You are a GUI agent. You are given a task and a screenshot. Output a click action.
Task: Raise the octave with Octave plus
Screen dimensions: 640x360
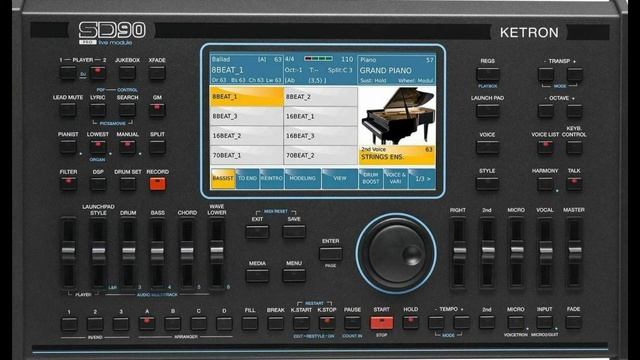[x=574, y=111]
